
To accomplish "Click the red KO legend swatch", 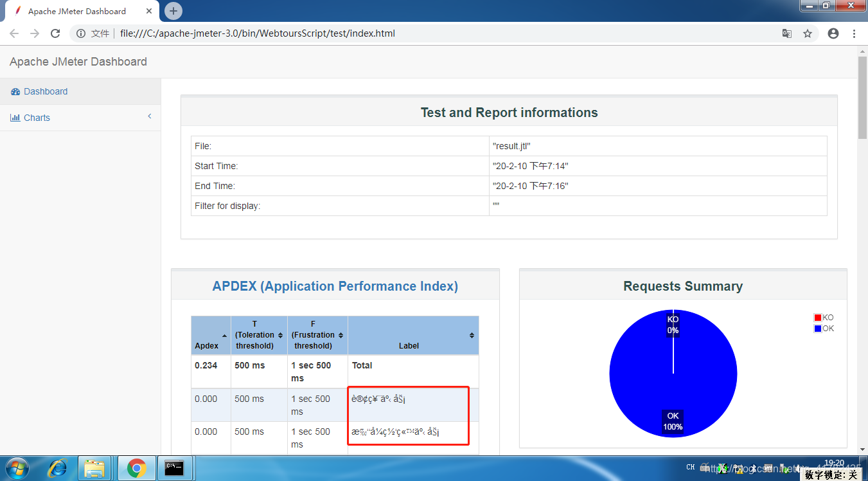I will coord(817,318).
